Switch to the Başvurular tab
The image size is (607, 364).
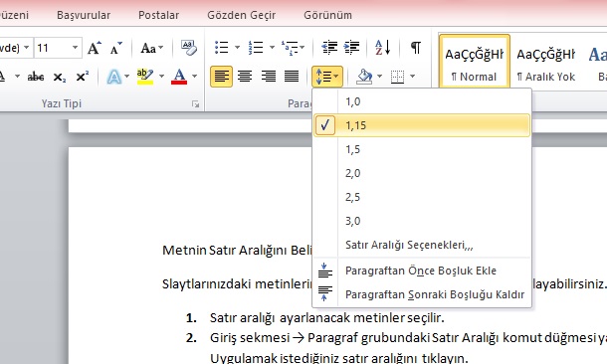click(84, 15)
